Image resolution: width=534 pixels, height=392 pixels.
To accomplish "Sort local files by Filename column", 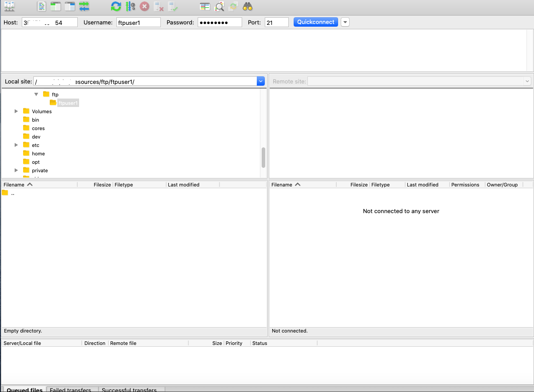I will [x=39, y=185].
